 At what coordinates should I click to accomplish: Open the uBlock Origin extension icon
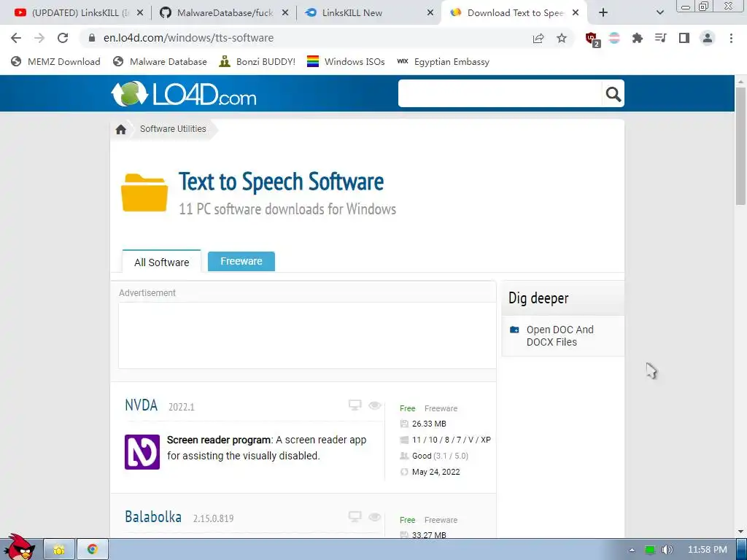pyautogui.click(x=592, y=39)
